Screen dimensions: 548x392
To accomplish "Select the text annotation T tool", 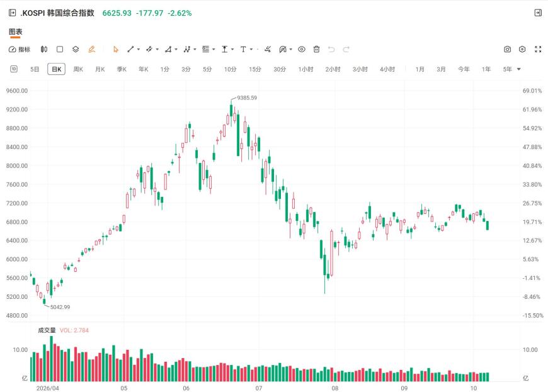I will 243,49.
